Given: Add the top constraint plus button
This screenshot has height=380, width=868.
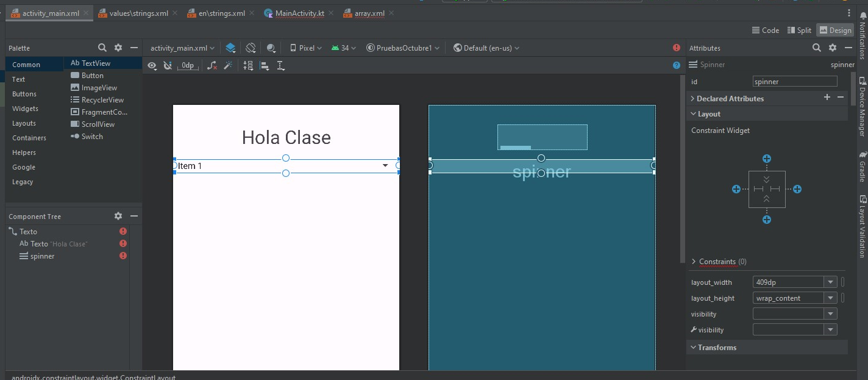Looking at the screenshot, I should 767,159.
